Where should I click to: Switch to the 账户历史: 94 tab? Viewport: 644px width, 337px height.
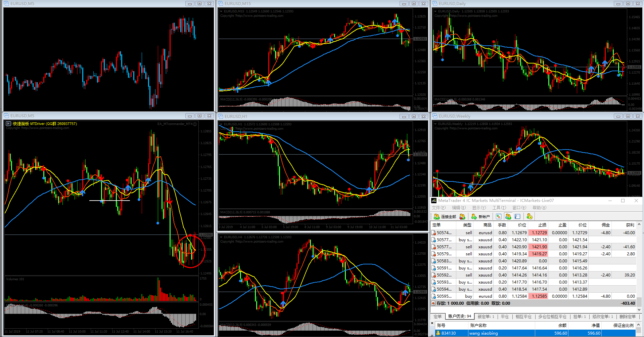point(460,316)
